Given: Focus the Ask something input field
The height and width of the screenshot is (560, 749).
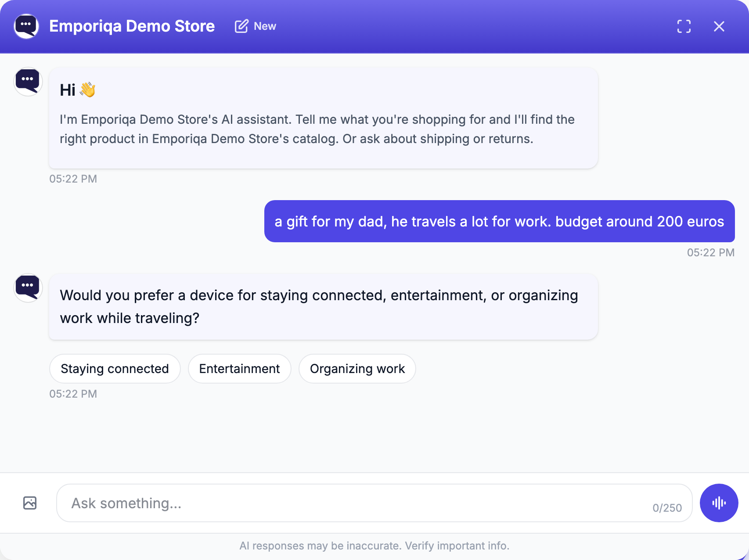Looking at the screenshot, I should [374, 503].
